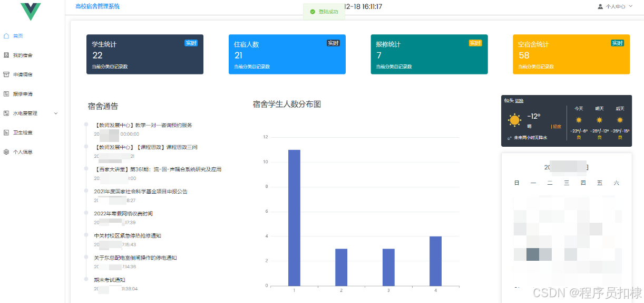This screenshot has height=303, width=644.
Task: Click calendar weekday header 六
Action: tap(616, 183)
